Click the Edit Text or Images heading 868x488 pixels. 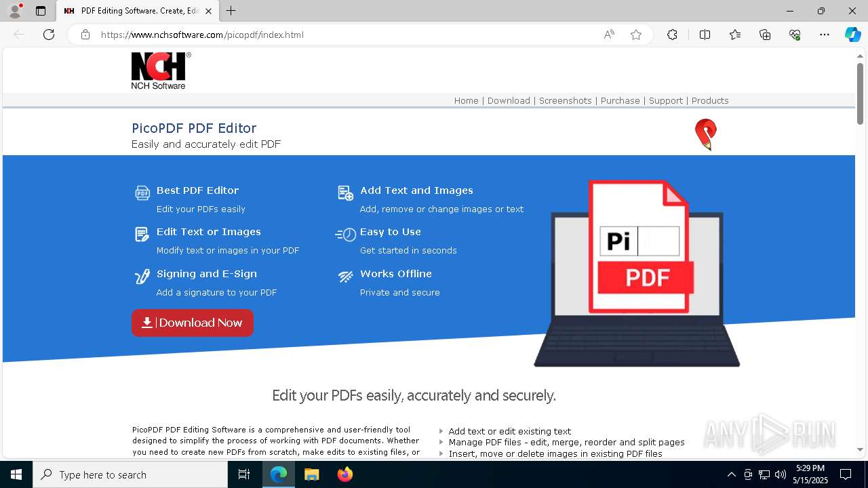click(x=208, y=232)
